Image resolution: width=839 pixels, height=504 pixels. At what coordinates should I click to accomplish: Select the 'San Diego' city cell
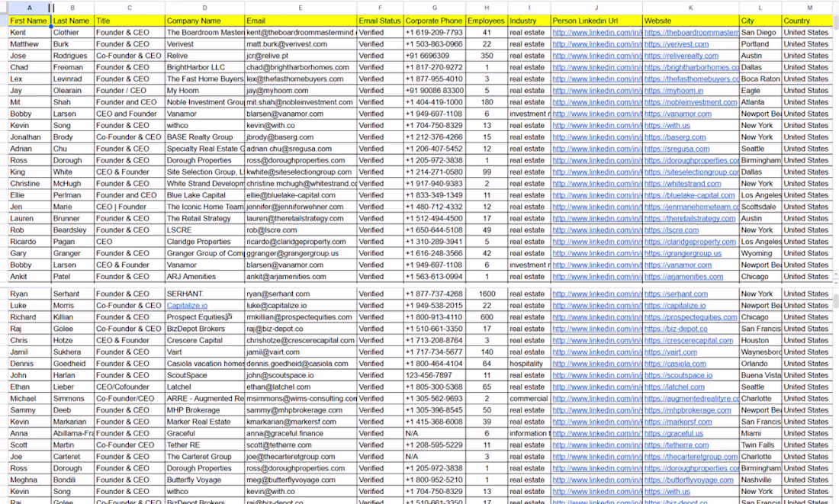pyautogui.click(x=760, y=33)
